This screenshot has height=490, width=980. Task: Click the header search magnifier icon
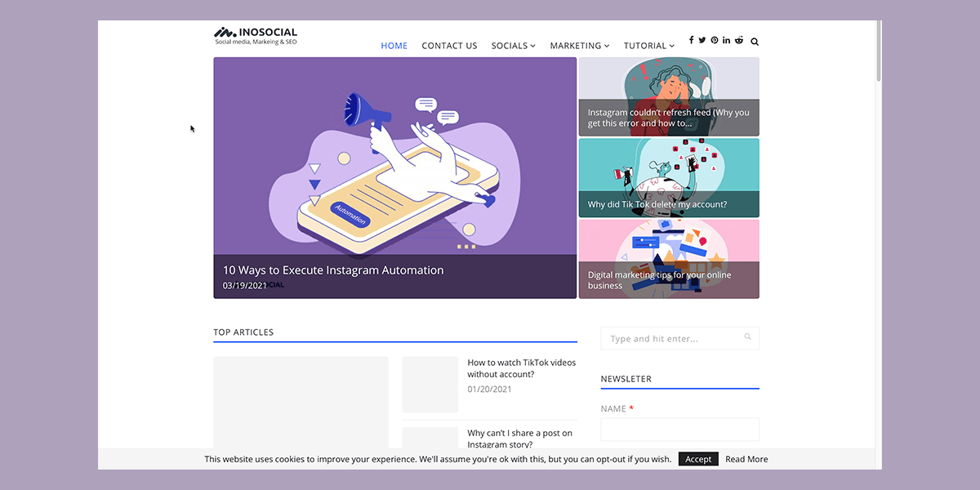pyautogui.click(x=755, y=42)
